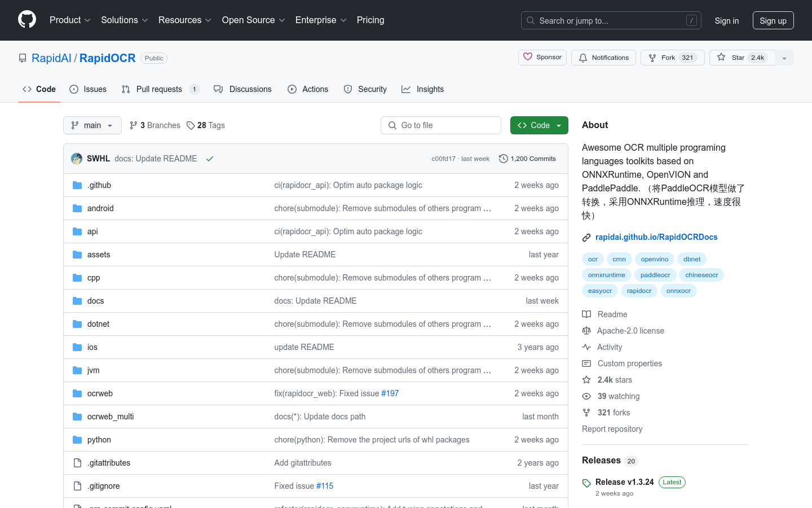Open Custom properties
Screen dimensions: 812x508
[622, 364]
